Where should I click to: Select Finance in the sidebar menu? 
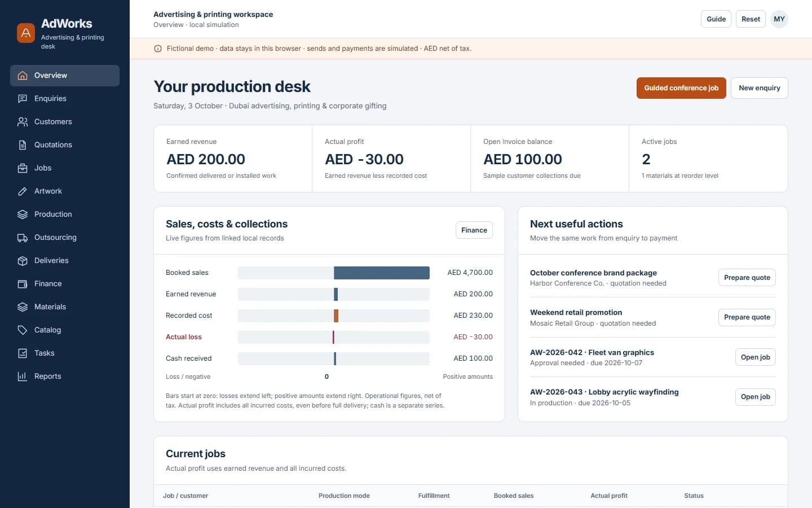(65, 284)
